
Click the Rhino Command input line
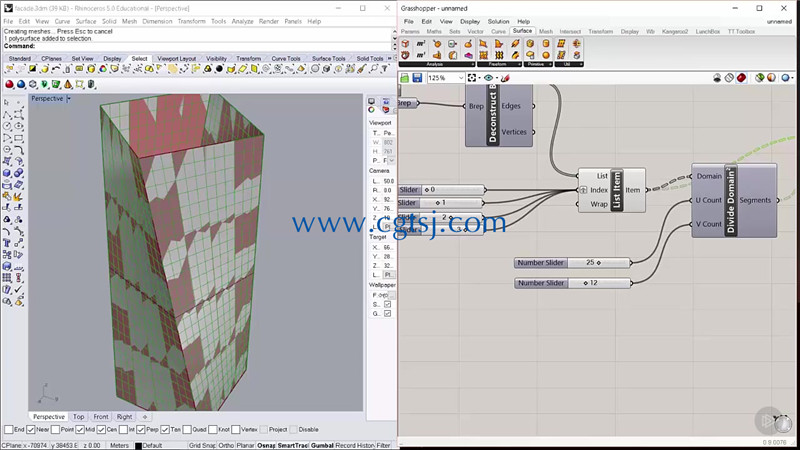(x=197, y=46)
